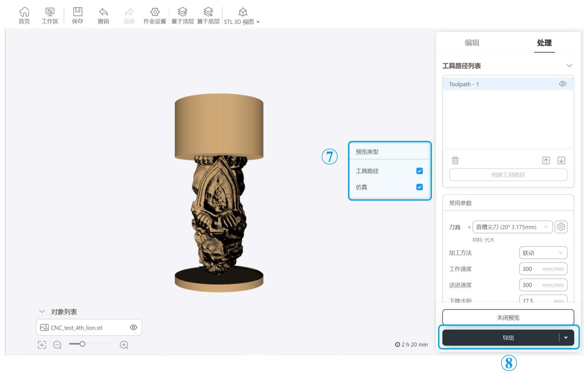Click the 关闭预览 button
588x375 pixels.
coord(508,317)
